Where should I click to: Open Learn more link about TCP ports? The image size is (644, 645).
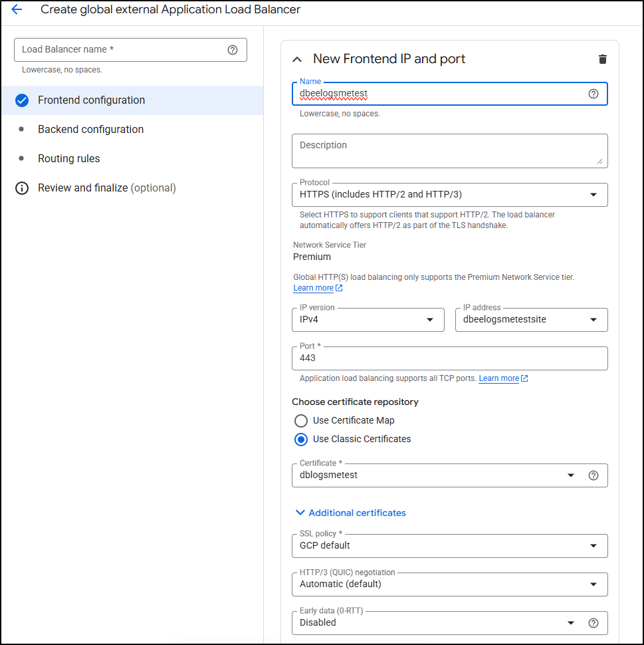499,378
